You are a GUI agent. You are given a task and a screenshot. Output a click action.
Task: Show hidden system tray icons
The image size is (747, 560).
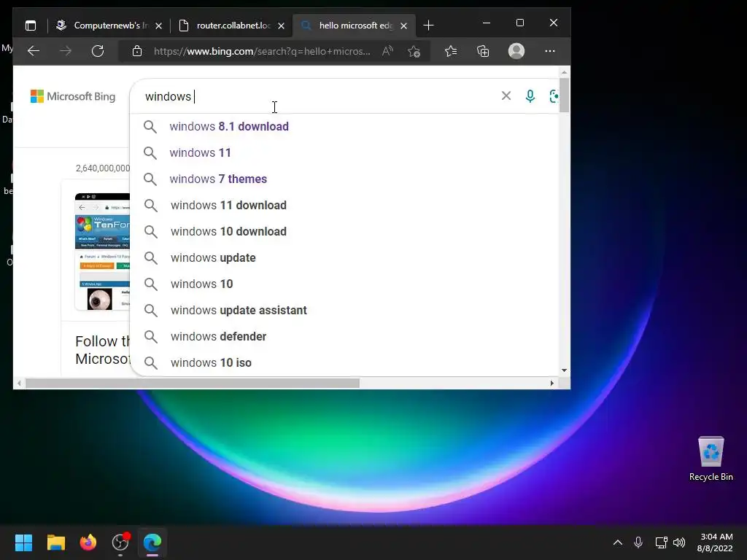617,542
